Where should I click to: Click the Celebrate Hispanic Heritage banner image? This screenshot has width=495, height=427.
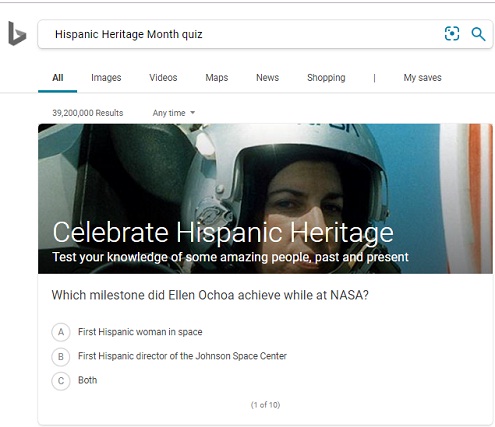265,199
